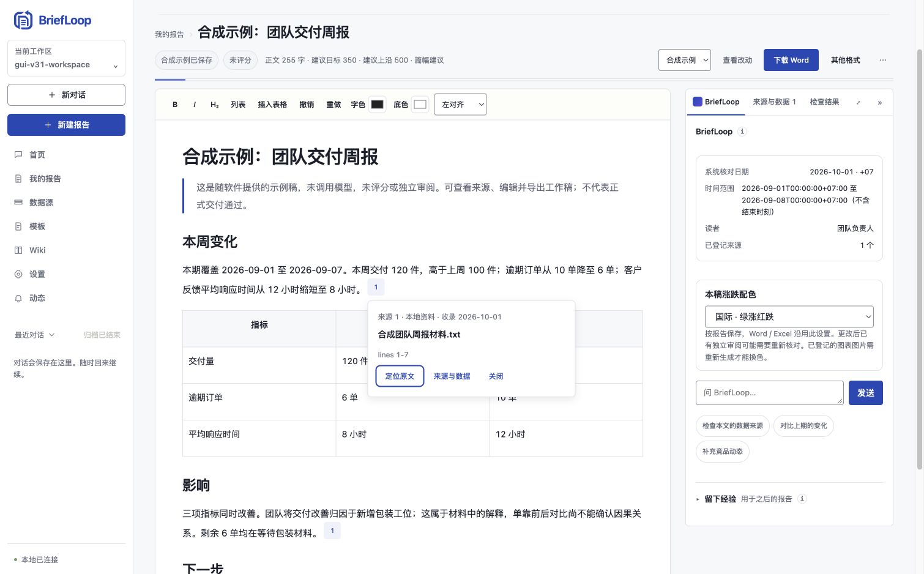Apply the H₂ heading style
924x574 pixels.
pos(215,105)
